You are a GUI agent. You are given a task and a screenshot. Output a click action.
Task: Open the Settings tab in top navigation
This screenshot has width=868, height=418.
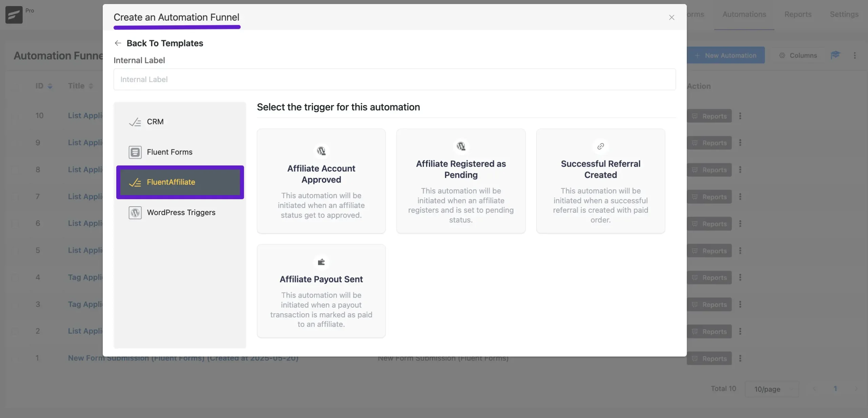(x=844, y=14)
